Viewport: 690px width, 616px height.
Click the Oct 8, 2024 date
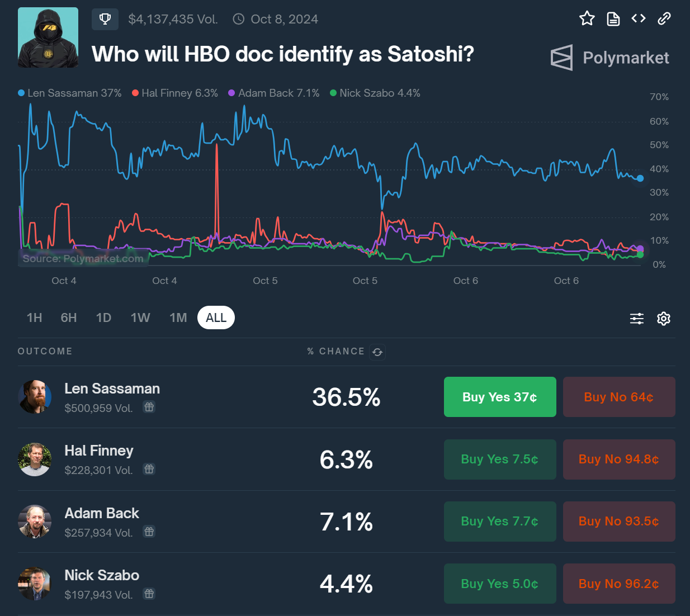pyautogui.click(x=284, y=19)
